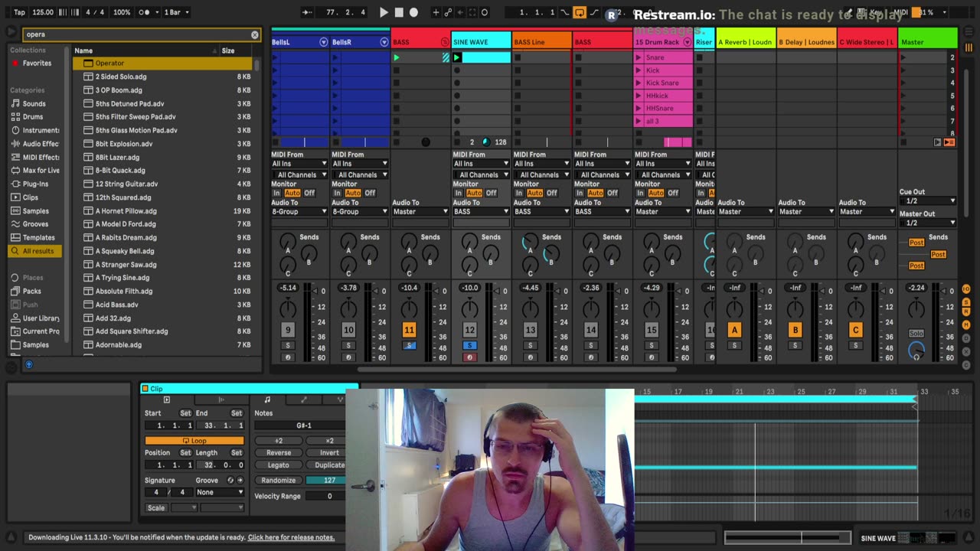This screenshot has width=980, height=551.
Task: Toggle Clip Loop button
Action: (194, 441)
